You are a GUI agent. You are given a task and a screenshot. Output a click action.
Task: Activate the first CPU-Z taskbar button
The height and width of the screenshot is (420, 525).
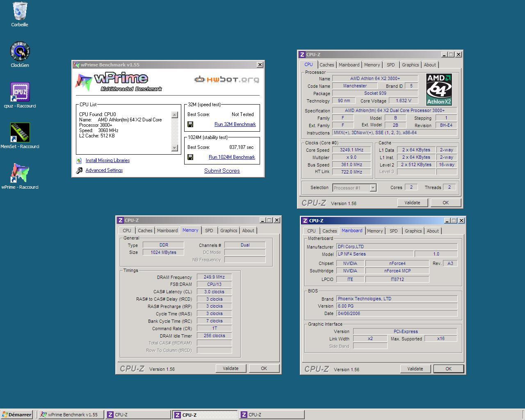pos(138,415)
